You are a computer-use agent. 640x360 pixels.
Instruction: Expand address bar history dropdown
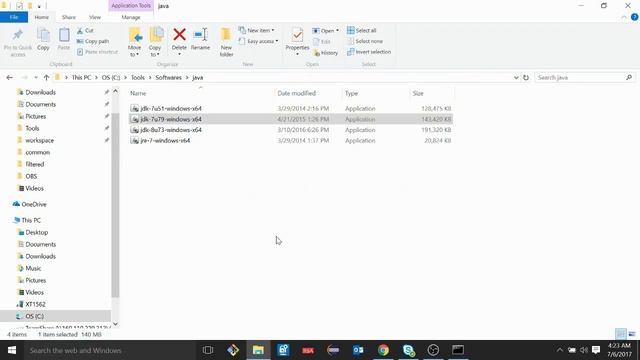[x=516, y=78]
